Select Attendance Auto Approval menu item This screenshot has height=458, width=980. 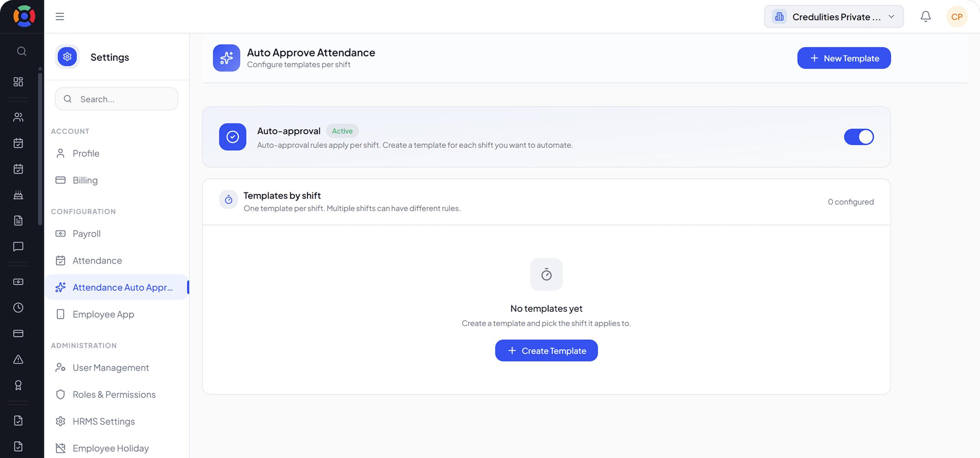117,287
